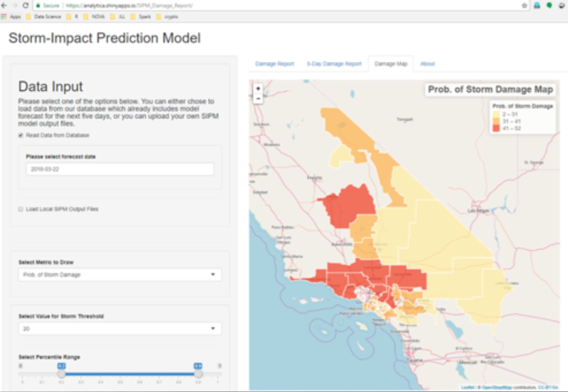
Task: Bookmark this page with the star icon
Action: 524,6
